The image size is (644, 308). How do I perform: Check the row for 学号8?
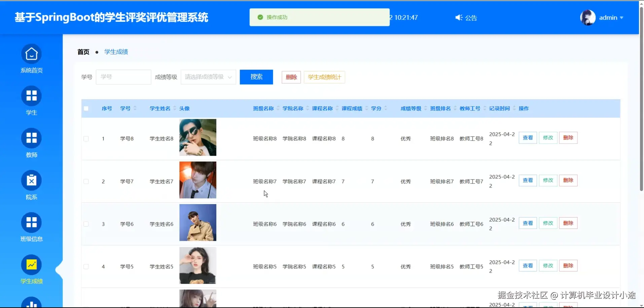[86, 139]
